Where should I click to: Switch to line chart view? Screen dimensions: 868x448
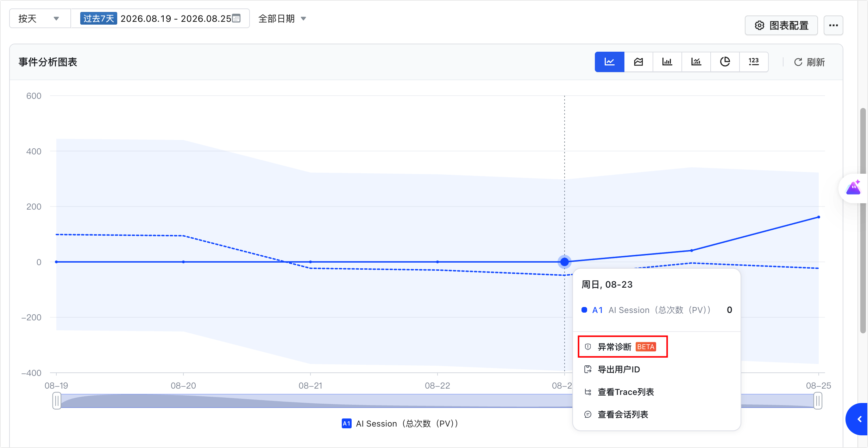[x=609, y=62]
